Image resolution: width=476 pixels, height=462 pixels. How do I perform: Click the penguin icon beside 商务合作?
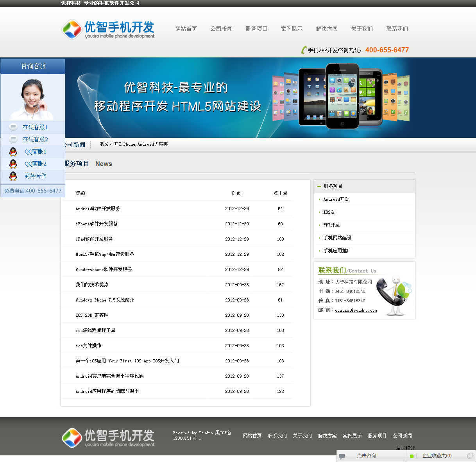13,176
